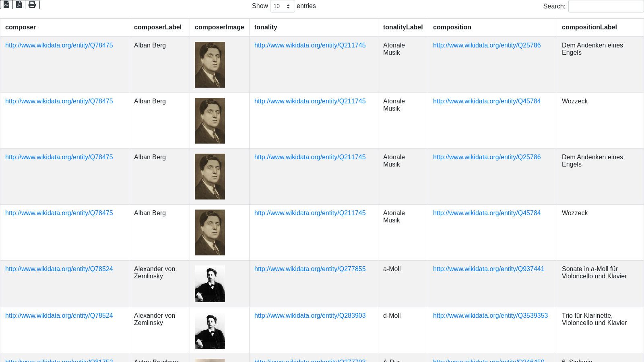Open the Show entries count dropdown
Viewport: 644px width, 362px height.
tap(282, 6)
